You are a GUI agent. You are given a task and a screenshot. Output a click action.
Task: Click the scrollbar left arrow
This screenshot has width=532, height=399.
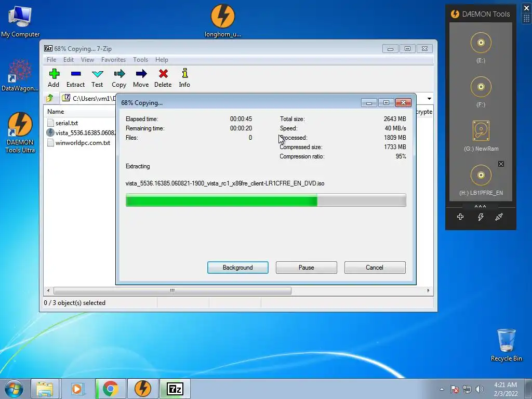point(48,290)
